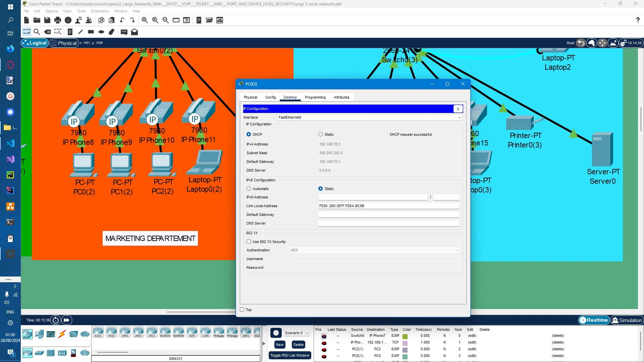
Task: Select Static IPv6 configuration radio
Action: point(320,189)
